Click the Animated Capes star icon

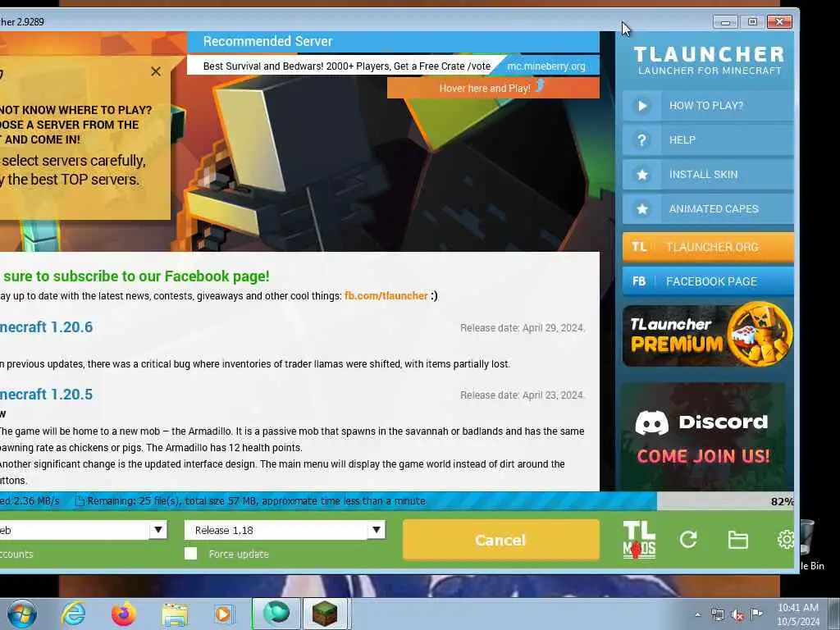tap(641, 209)
